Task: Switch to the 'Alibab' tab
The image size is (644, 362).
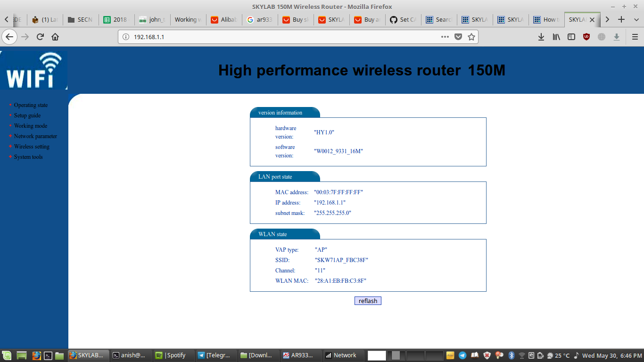Action: 224,20
